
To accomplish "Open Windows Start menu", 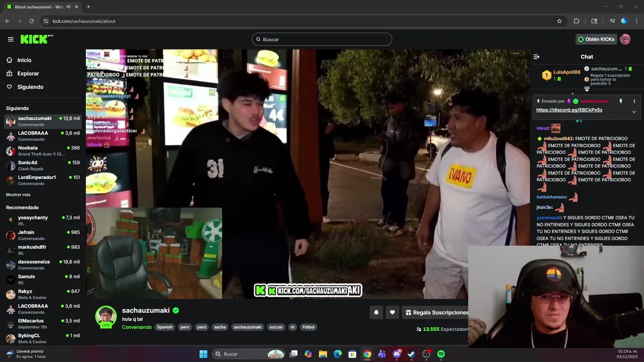I will tap(203, 354).
